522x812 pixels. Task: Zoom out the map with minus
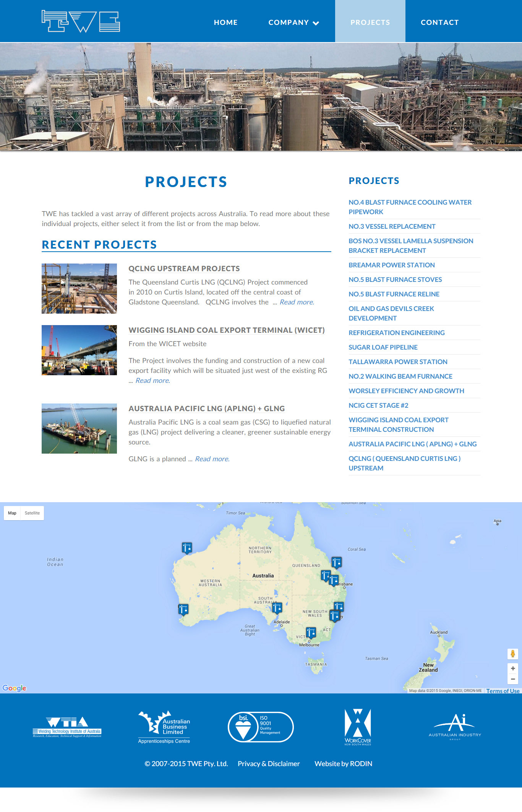coord(513,679)
